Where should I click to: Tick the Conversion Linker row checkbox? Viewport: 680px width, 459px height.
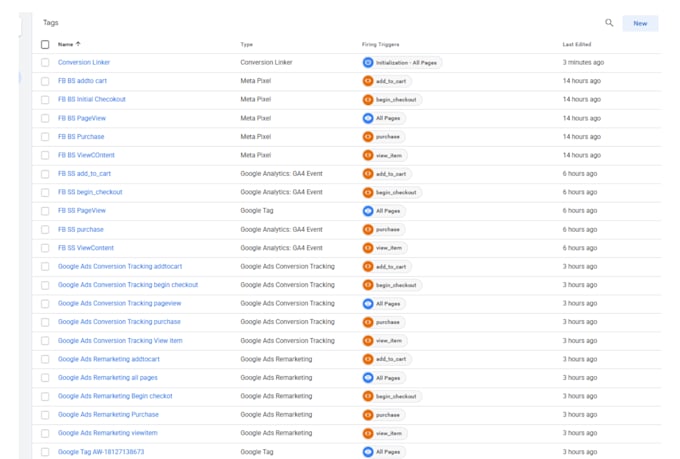[x=45, y=62]
